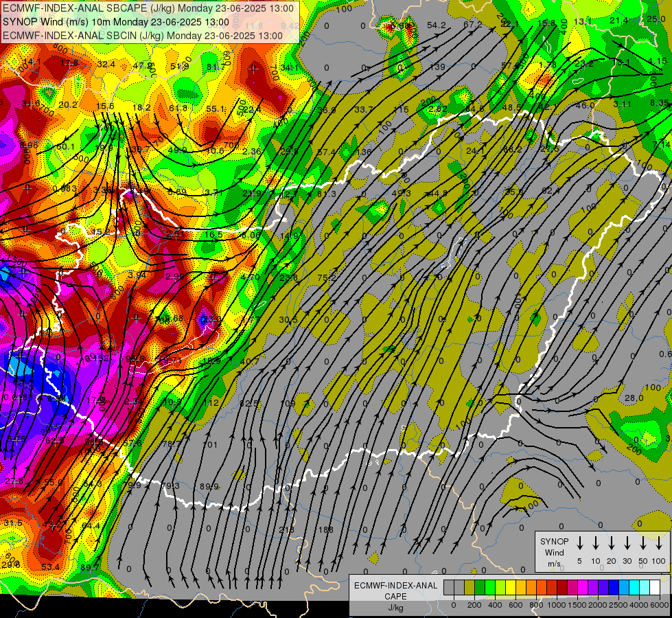Pick the lime yellow-green CAPE swatch

point(500,588)
